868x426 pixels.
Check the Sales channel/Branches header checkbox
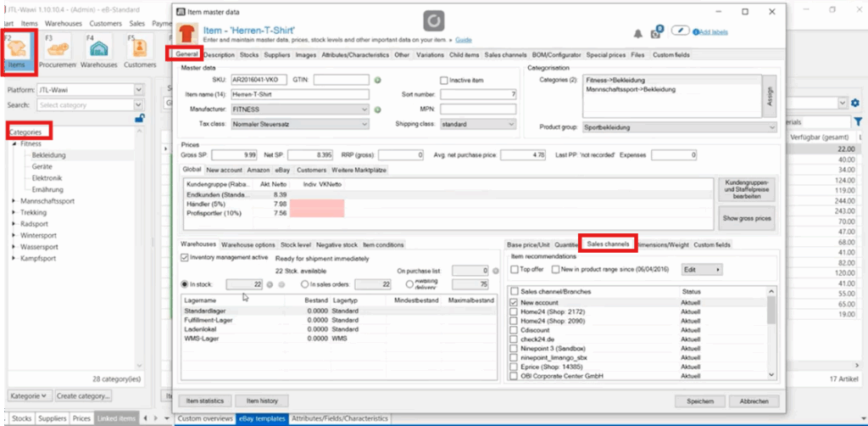(x=515, y=291)
